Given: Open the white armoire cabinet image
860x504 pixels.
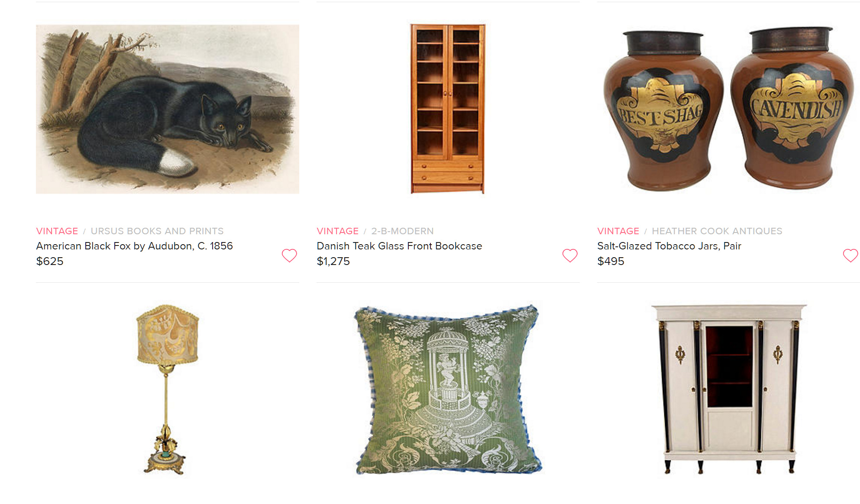Looking at the screenshot, I should click(x=729, y=389).
